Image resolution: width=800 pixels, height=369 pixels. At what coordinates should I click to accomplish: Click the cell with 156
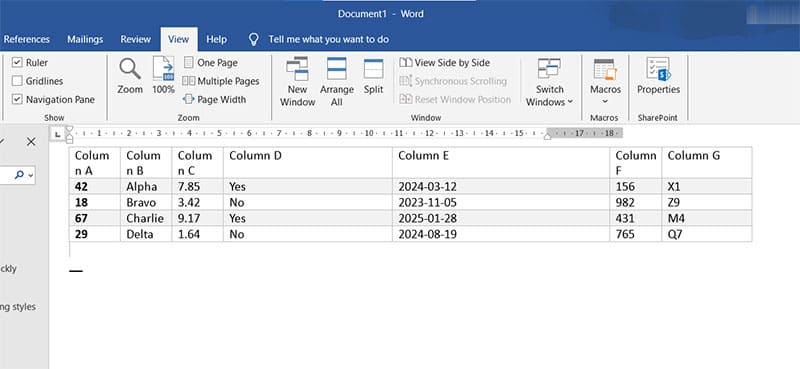pyautogui.click(x=636, y=187)
